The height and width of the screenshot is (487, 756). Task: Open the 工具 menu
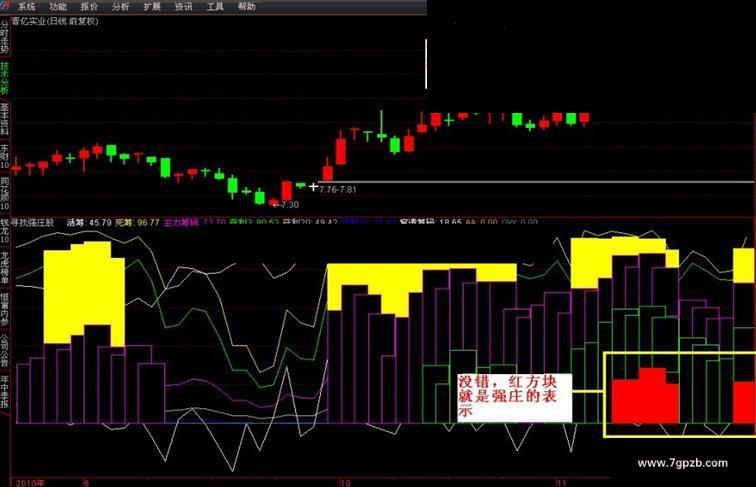point(215,7)
